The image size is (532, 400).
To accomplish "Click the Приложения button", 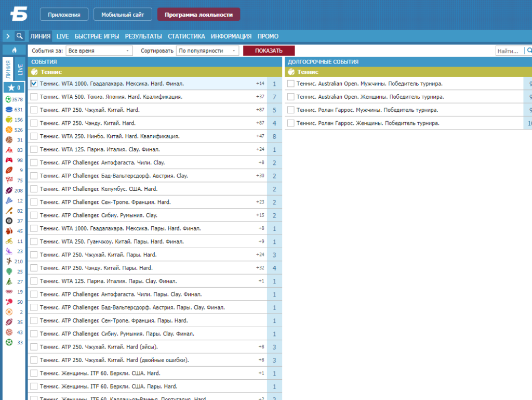I will coord(64,15).
